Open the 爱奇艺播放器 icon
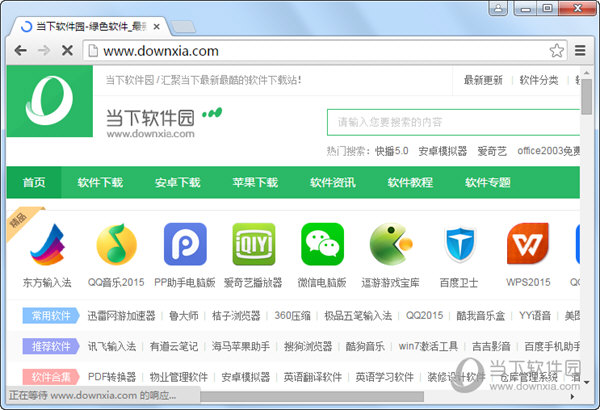 tap(253, 245)
